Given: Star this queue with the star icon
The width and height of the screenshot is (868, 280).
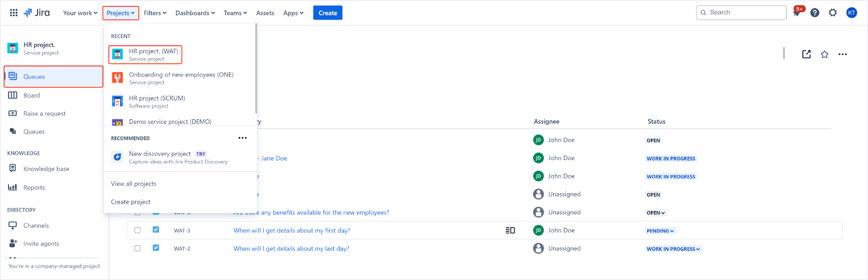Looking at the screenshot, I should (825, 54).
